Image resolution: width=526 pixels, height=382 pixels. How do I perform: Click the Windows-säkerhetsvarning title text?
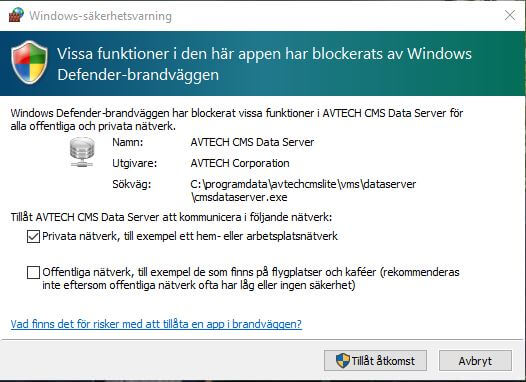click(x=100, y=16)
